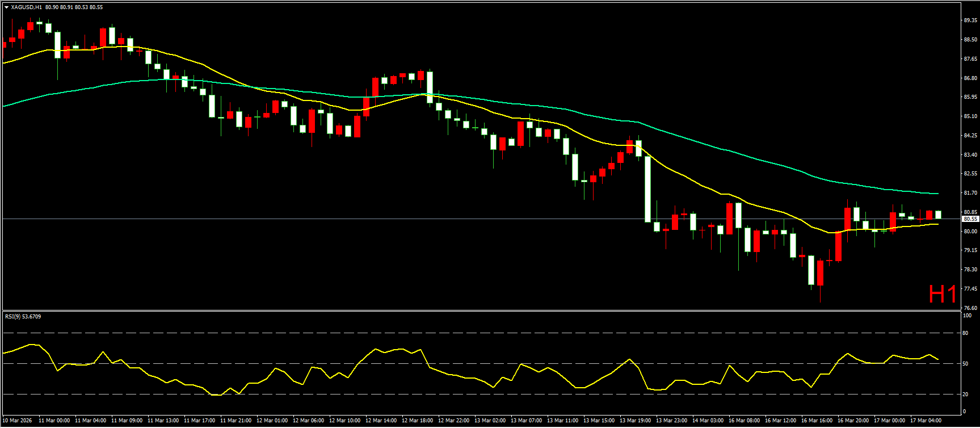Click the last white candle on the chart
Screen dimensions: 980x428
[x=939, y=215]
